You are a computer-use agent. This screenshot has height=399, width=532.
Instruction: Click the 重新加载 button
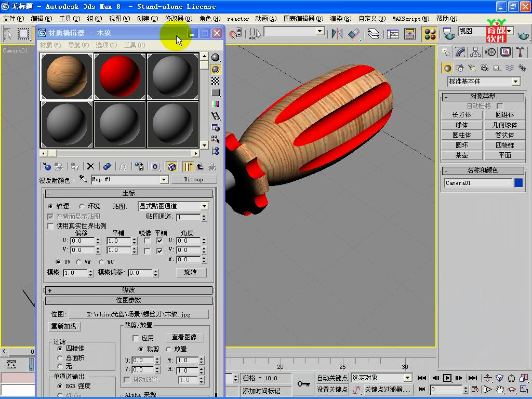click(x=64, y=326)
